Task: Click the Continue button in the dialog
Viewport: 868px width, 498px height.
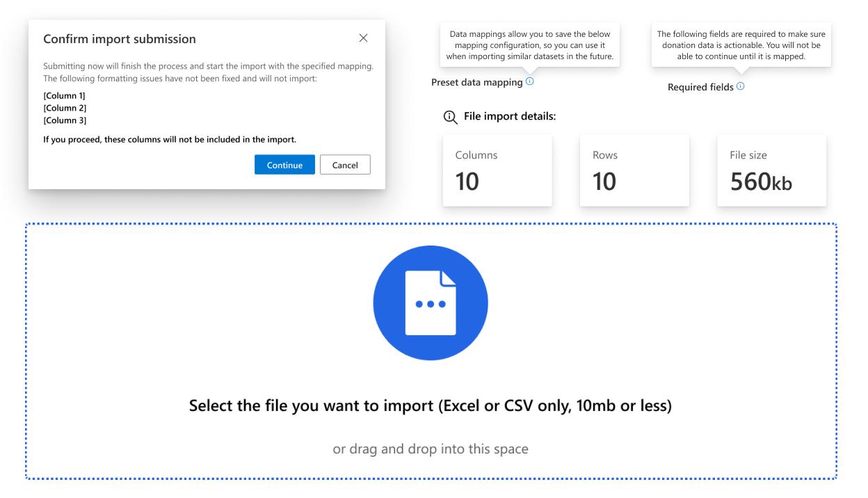Action: click(x=284, y=165)
